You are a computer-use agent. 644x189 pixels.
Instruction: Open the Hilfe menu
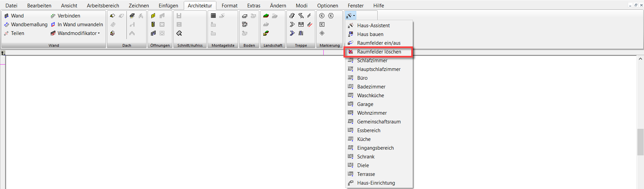tap(379, 6)
